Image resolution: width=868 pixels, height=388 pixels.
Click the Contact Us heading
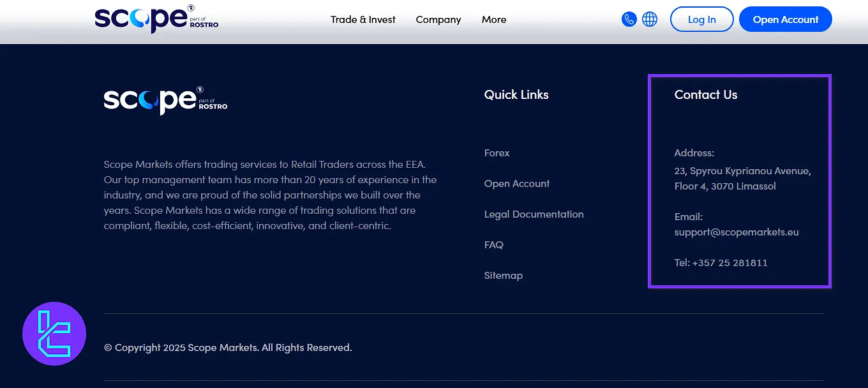[705, 95]
